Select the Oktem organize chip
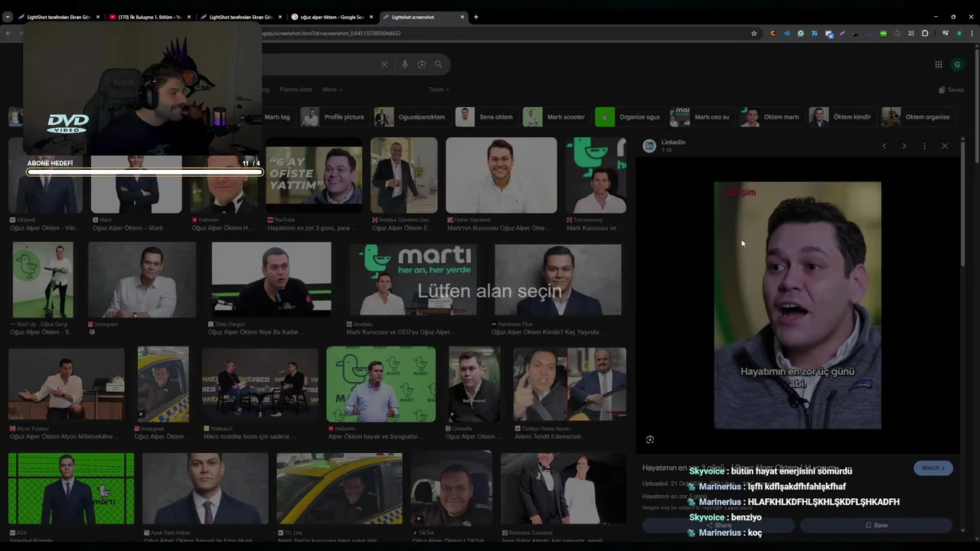The image size is (980, 551). click(916, 117)
